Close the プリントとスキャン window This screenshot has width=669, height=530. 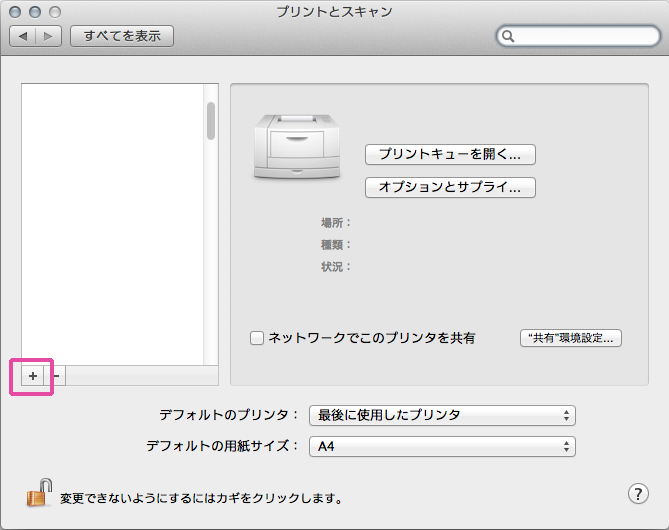point(15,12)
